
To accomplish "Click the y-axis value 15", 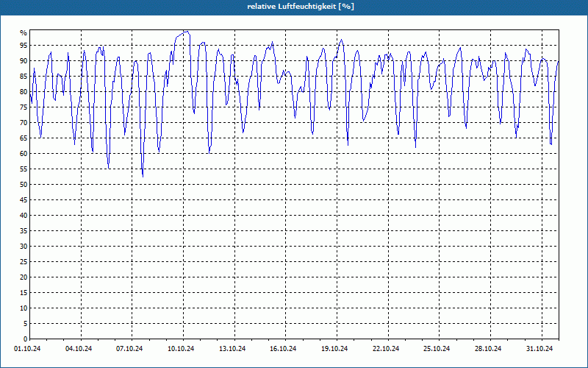I will click(x=24, y=292).
